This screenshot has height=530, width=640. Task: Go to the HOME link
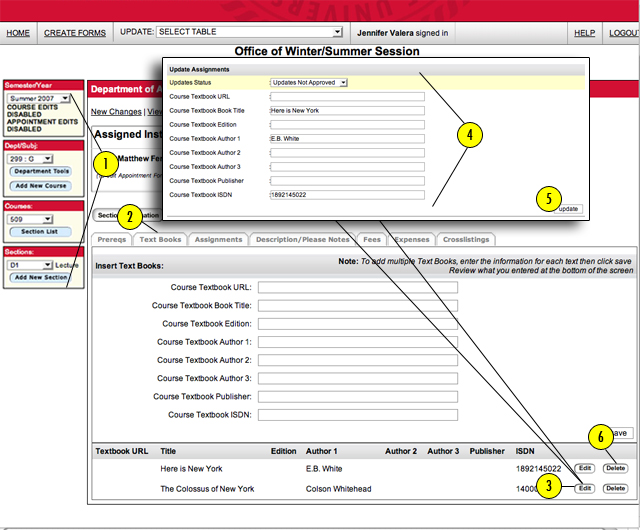coord(18,33)
